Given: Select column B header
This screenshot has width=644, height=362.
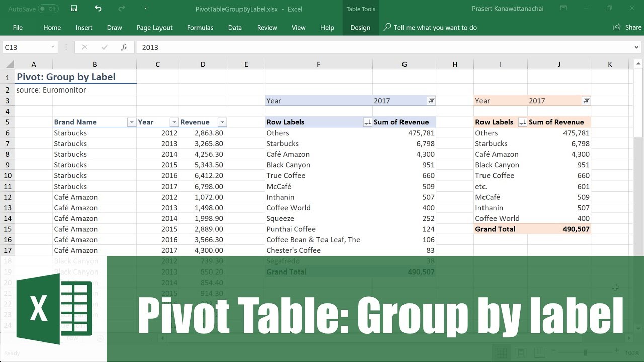Looking at the screenshot, I should [95, 64].
